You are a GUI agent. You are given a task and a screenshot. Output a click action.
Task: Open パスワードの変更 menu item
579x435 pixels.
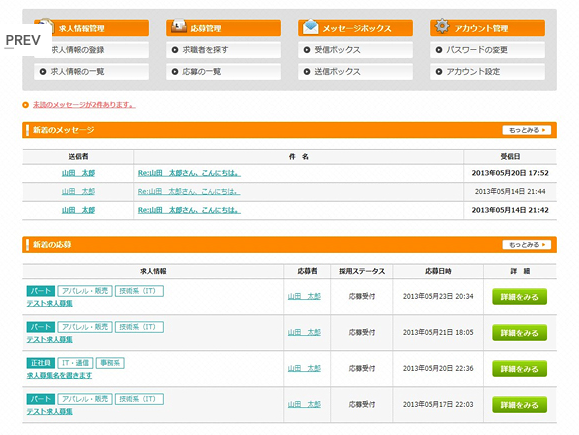(487, 50)
